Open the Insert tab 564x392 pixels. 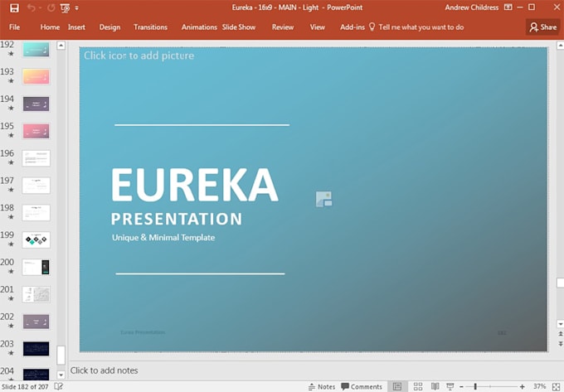pyautogui.click(x=76, y=27)
